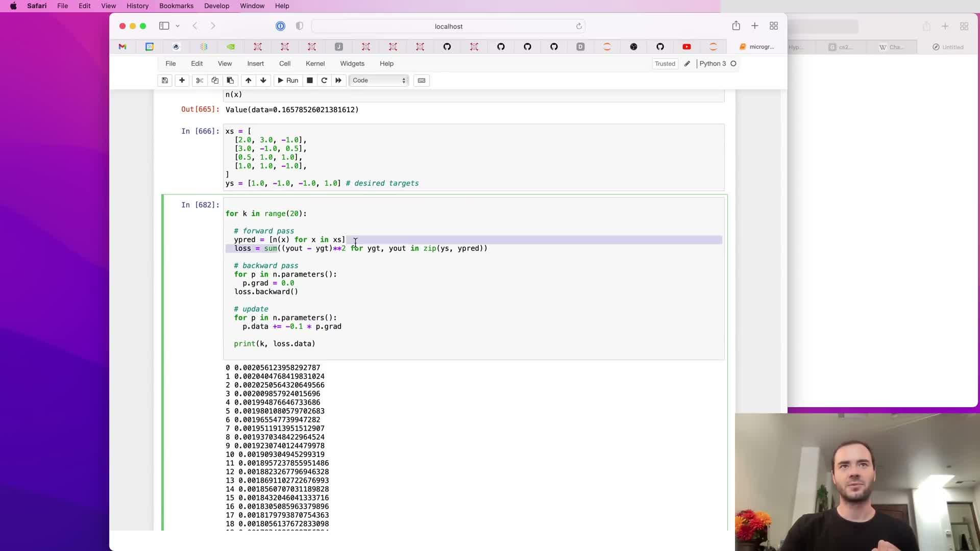Restart the kernel with the circular arrow icon
Screen dimensions: 980x551
point(324,80)
